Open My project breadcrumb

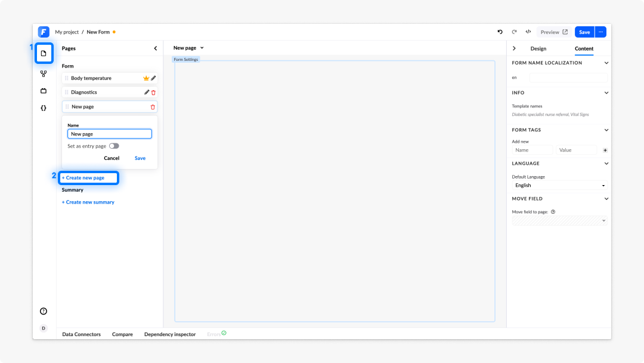[x=67, y=32]
